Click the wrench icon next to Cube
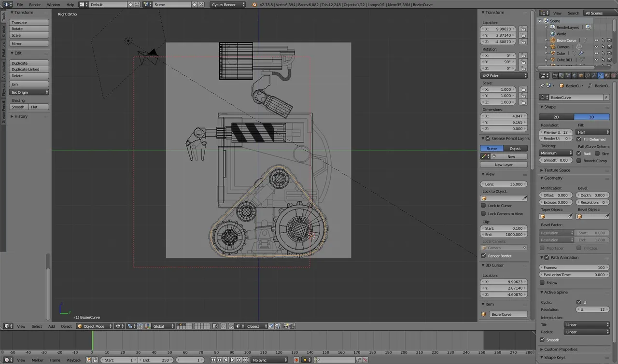This screenshot has width=618, height=364. (x=581, y=54)
